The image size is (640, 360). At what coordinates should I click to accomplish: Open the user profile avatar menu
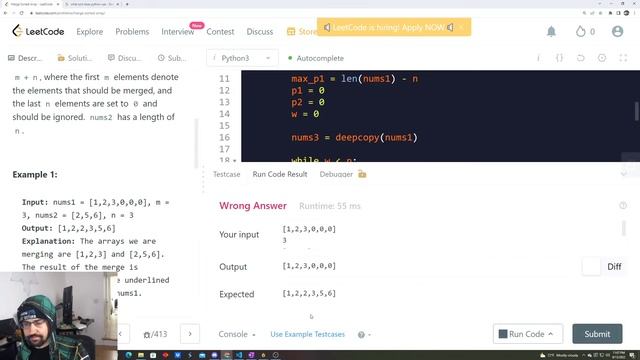click(x=617, y=31)
